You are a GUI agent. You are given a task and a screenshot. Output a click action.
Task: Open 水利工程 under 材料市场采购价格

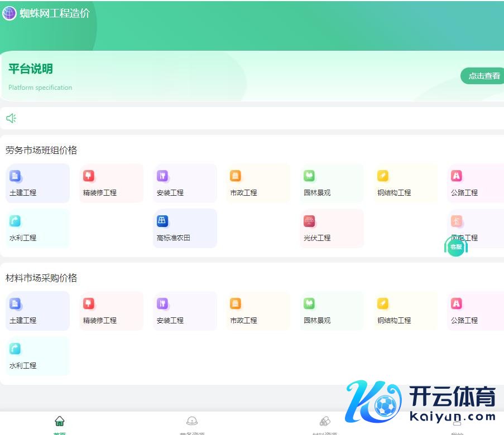37,356
